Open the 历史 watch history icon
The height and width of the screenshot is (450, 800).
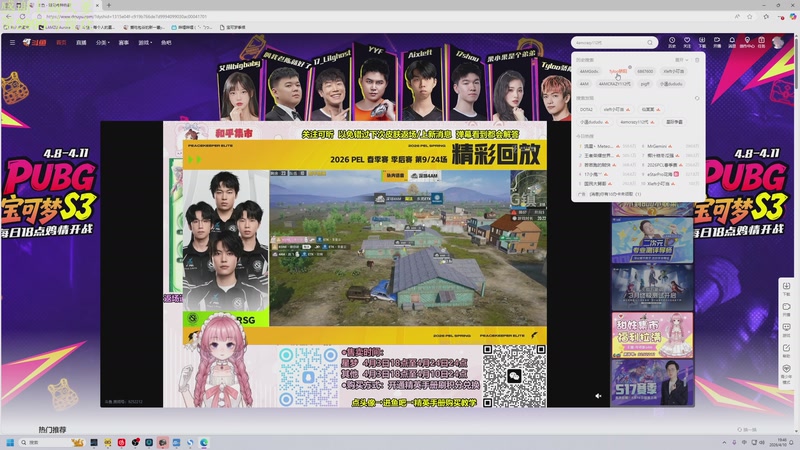(x=672, y=42)
